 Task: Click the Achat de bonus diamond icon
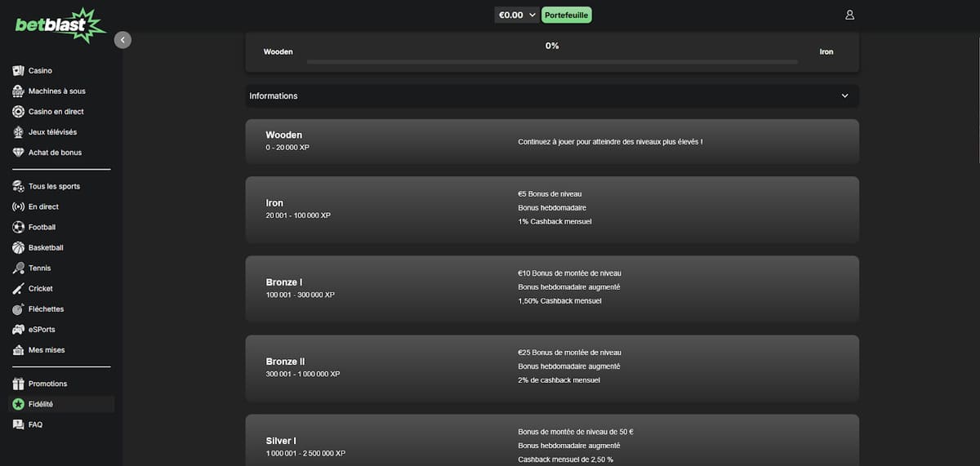tap(19, 153)
